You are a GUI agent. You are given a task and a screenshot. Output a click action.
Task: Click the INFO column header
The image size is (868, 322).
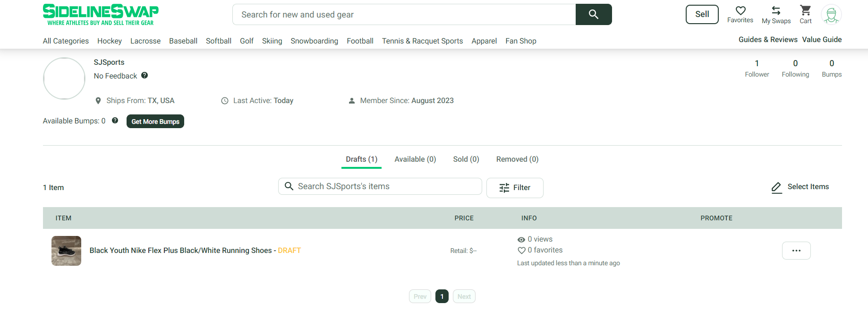pyautogui.click(x=529, y=218)
